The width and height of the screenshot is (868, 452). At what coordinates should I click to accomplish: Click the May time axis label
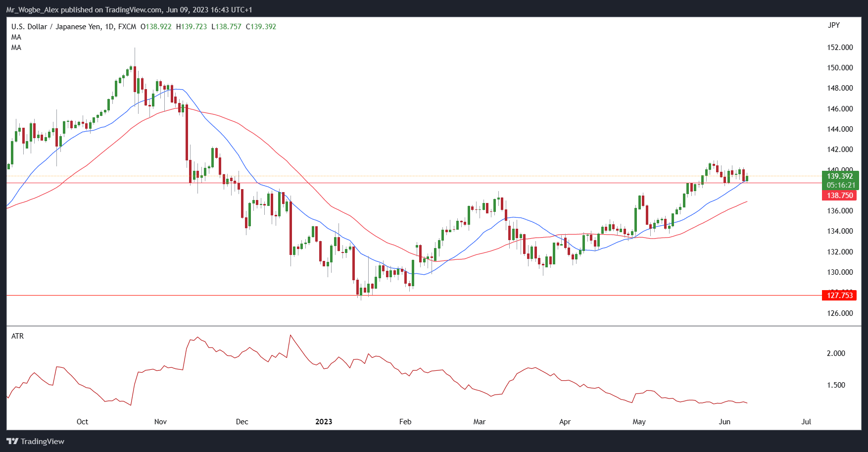tap(639, 422)
